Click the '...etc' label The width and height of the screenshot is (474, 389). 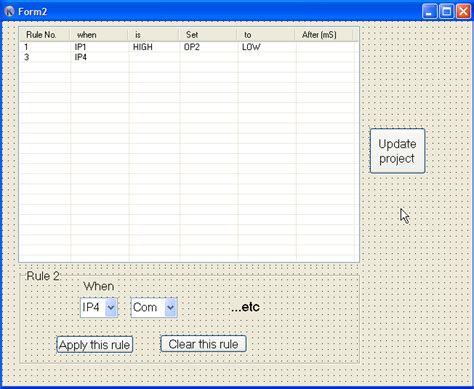click(x=245, y=307)
